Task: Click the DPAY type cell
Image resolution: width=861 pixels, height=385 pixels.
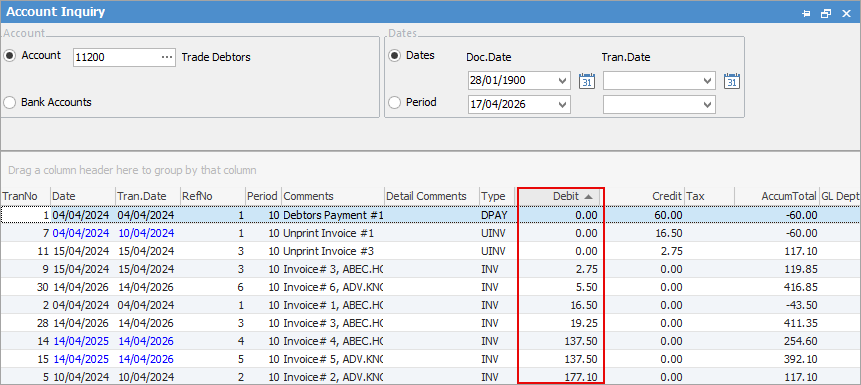Action: pyautogui.click(x=497, y=215)
